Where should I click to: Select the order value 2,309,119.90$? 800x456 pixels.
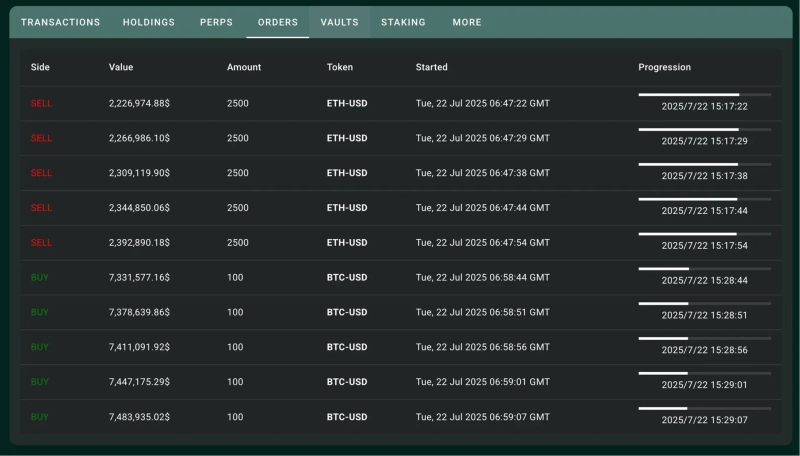(x=139, y=173)
